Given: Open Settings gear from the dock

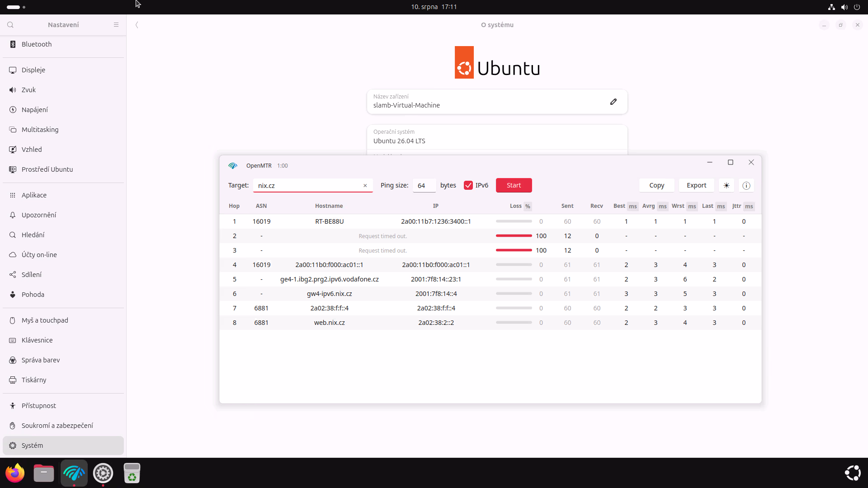Looking at the screenshot, I should [x=103, y=473].
